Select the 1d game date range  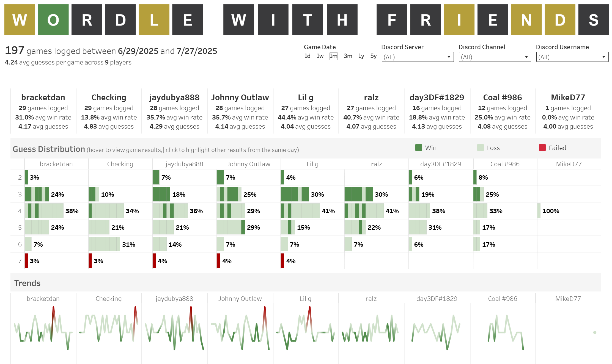(x=307, y=56)
